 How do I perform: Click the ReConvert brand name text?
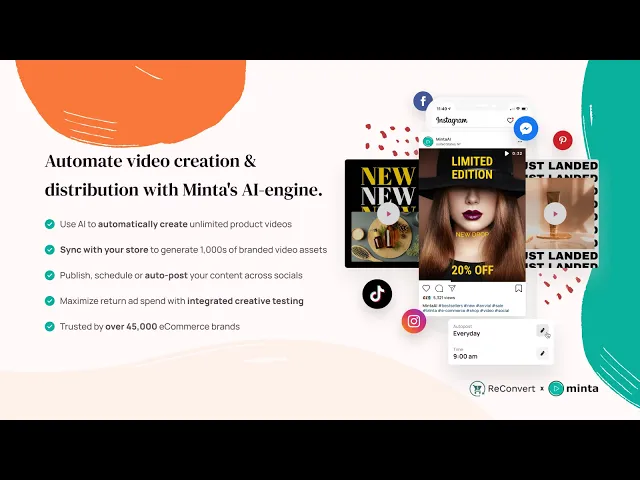511,389
